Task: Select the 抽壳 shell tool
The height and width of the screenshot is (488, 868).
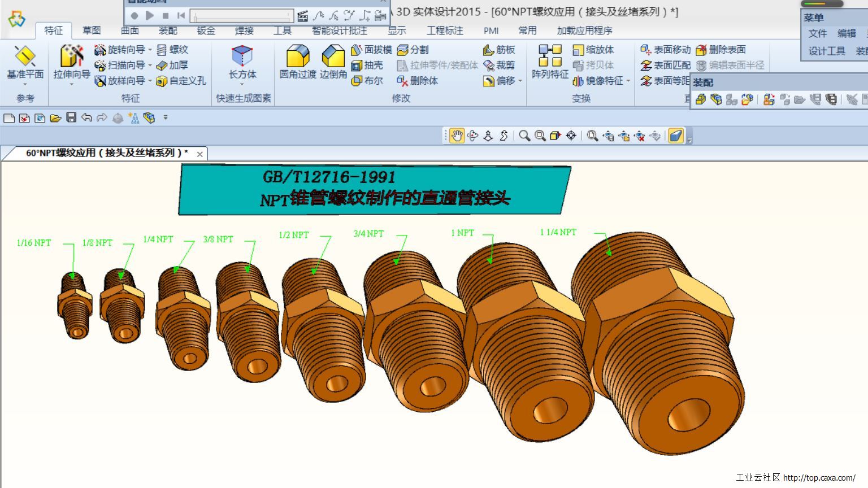Action: (x=367, y=66)
